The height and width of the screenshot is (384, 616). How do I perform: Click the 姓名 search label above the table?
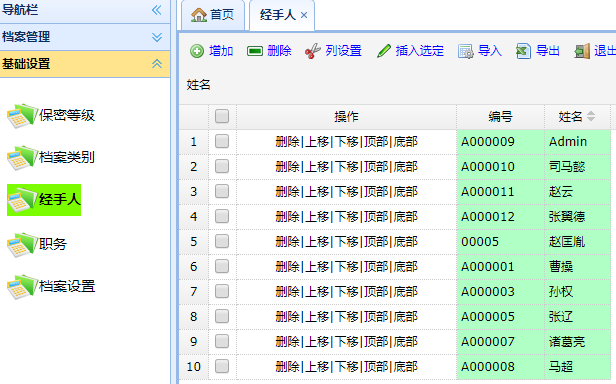(x=198, y=85)
